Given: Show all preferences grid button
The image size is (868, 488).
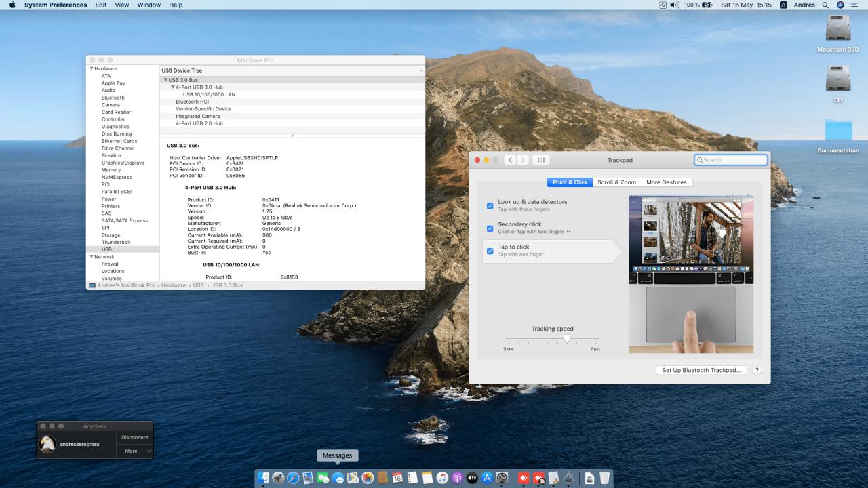Looking at the screenshot, I should pyautogui.click(x=540, y=160).
